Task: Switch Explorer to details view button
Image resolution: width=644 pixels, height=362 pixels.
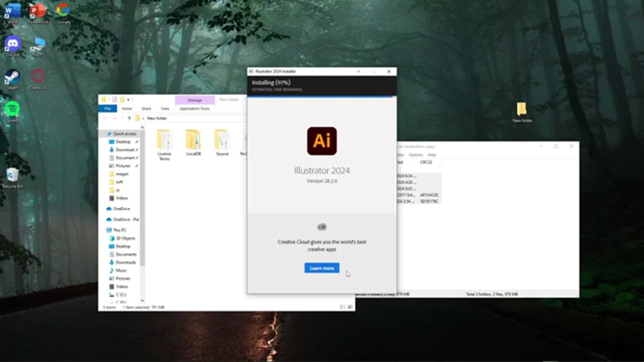Action: [343, 307]
